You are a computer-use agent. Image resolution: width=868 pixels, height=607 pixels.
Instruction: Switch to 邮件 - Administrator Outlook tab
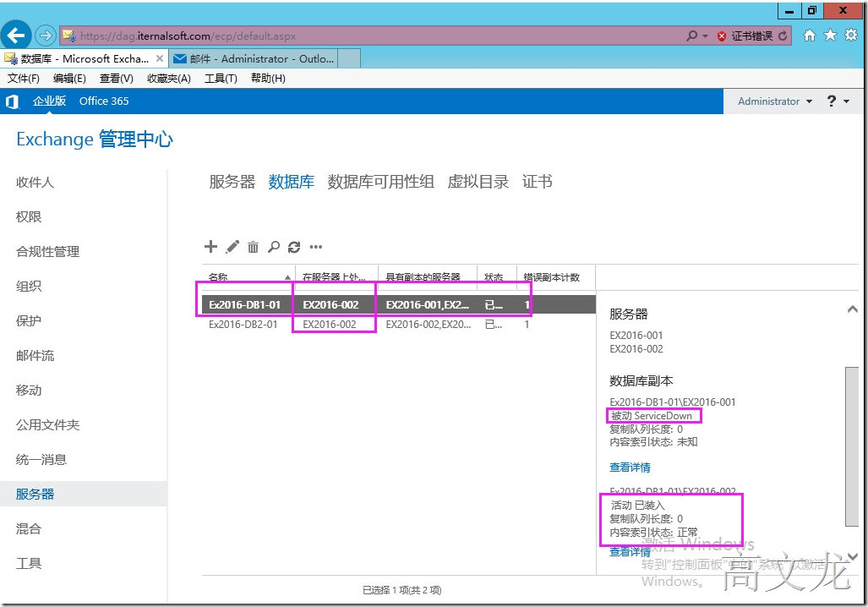[x=254, y=58]
